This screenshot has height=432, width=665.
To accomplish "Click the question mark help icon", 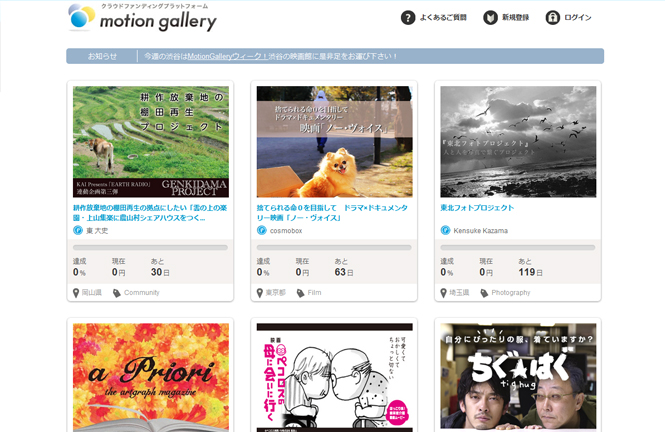I will pos(408,17).
